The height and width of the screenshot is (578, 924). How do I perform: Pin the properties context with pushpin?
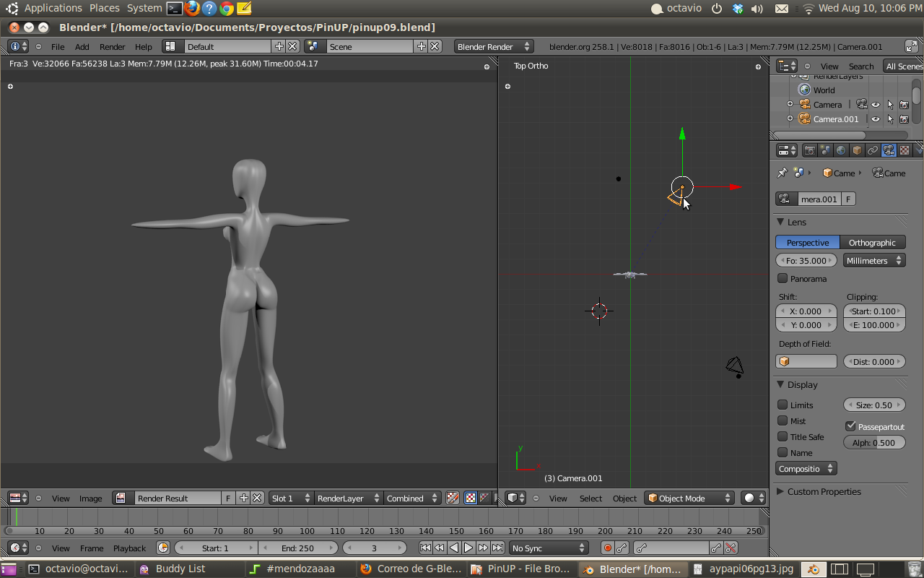782,173
